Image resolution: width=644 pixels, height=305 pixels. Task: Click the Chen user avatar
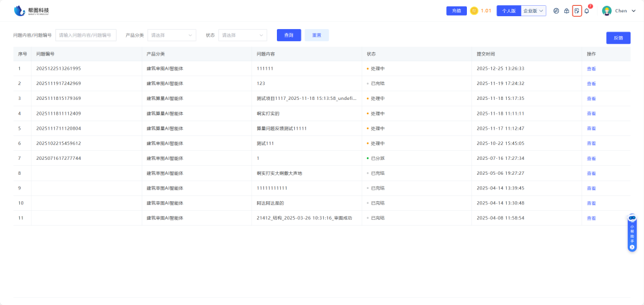pyautogui.click(x=607, y=11)
